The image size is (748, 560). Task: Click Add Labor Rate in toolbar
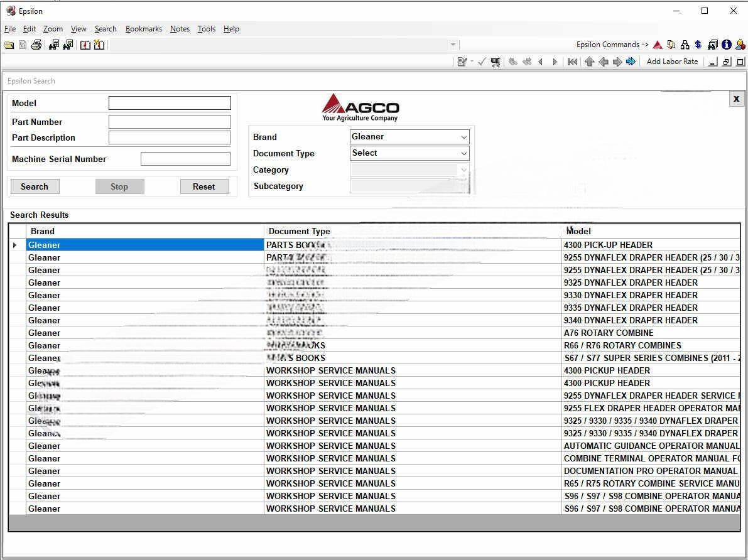[672, 62]
